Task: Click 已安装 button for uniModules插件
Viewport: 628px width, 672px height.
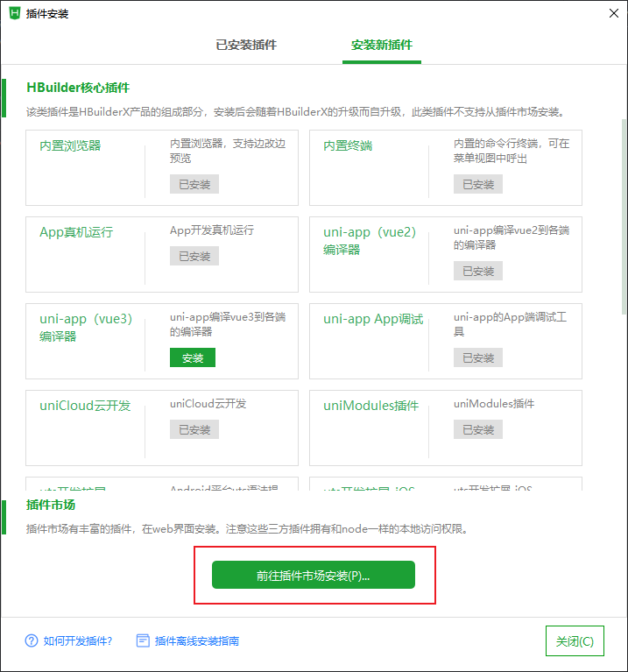Action: [x=477, y=429]
